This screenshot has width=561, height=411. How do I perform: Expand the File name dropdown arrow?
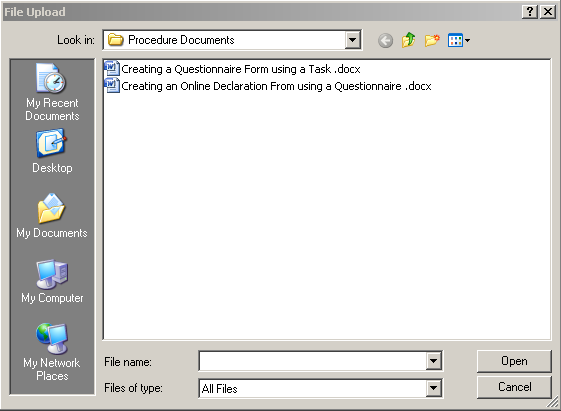tap(433, 361)
